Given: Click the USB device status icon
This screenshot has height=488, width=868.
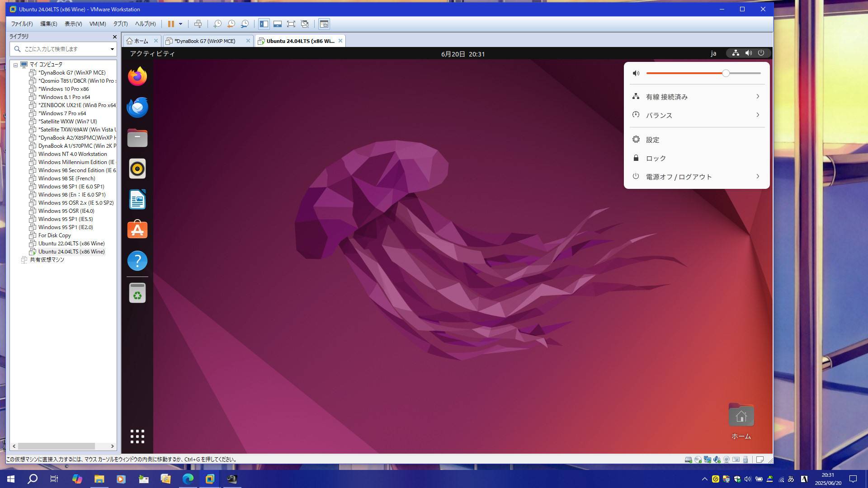Looking at the screenshot, I should 745,460.
